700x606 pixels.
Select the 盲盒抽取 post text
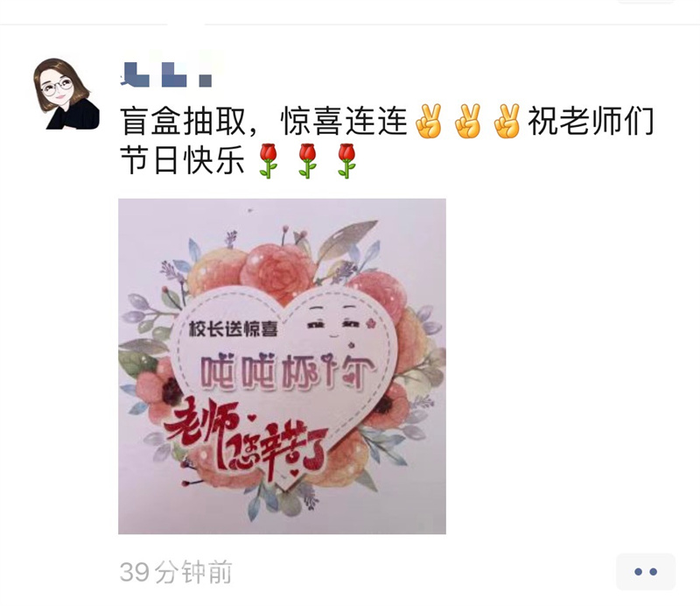click(183, 121)
